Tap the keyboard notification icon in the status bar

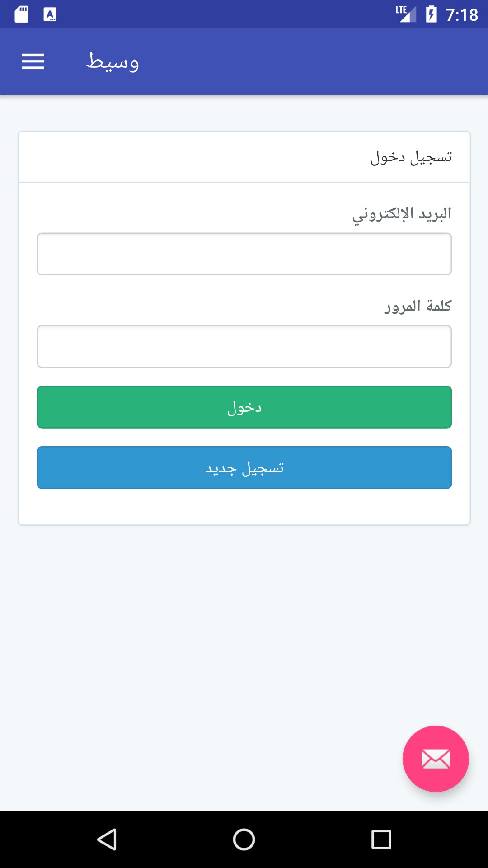pyautogui.click(x=50, y=14)
